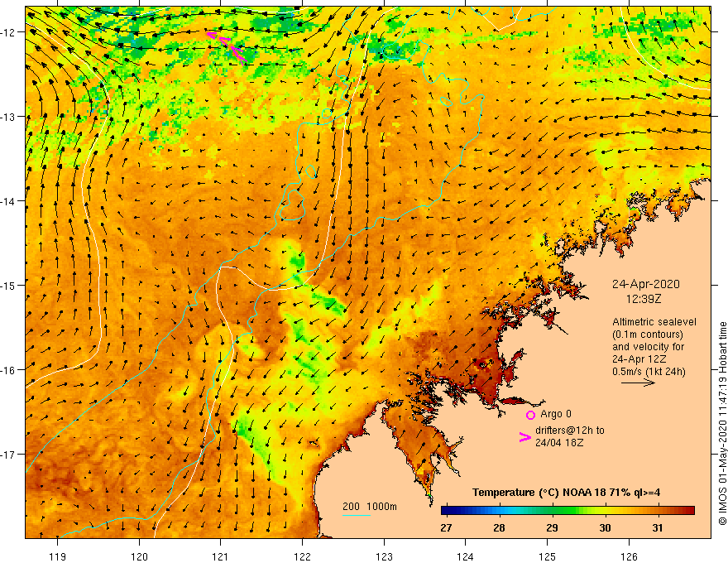728x563 pixels.
Task: Click color bar label 29
Action: click(552, 527)
